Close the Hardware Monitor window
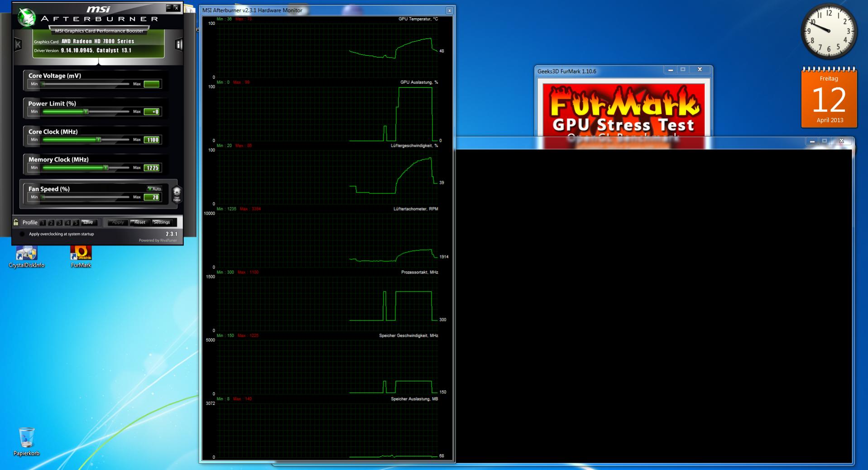The height and width of the screenshot is (470, 868). click(449, 10)
